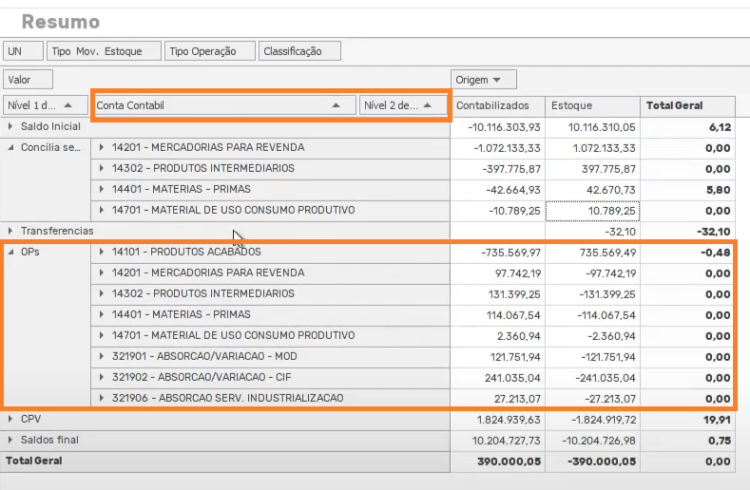Click the Contabilizados column header
The height and width of the screenshot is (490, 750).
tap(497, 106)
